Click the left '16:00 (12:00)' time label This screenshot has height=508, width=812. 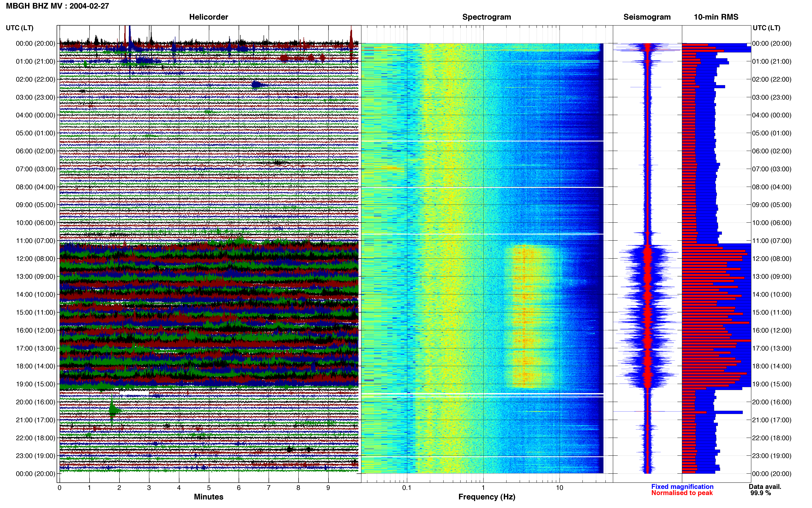pyautogui.click(x=36, y=330)
